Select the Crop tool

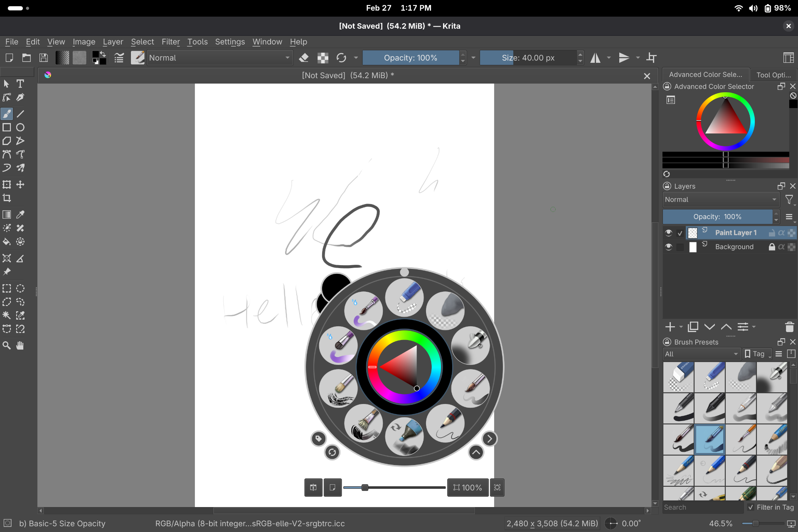point(7,198)
